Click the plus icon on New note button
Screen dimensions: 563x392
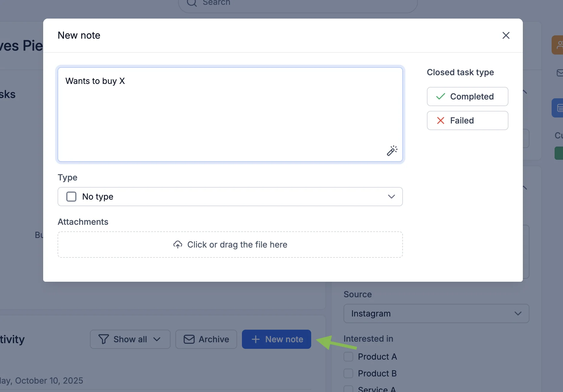tap(255, 339)
